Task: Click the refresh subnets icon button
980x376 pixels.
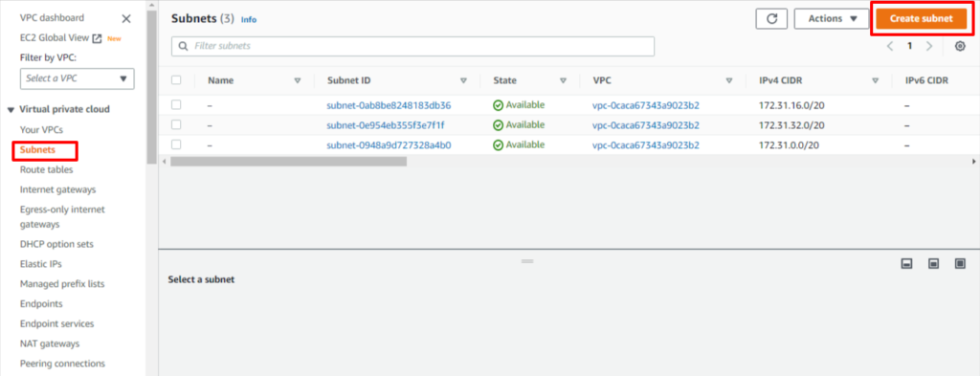Action: point(771,19)
